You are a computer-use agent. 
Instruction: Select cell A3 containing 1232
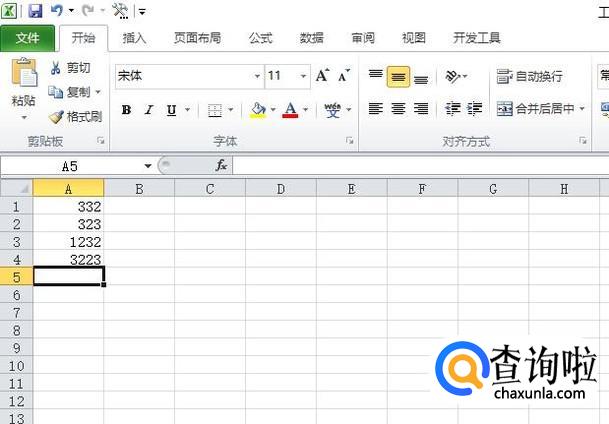pos(68,242)
